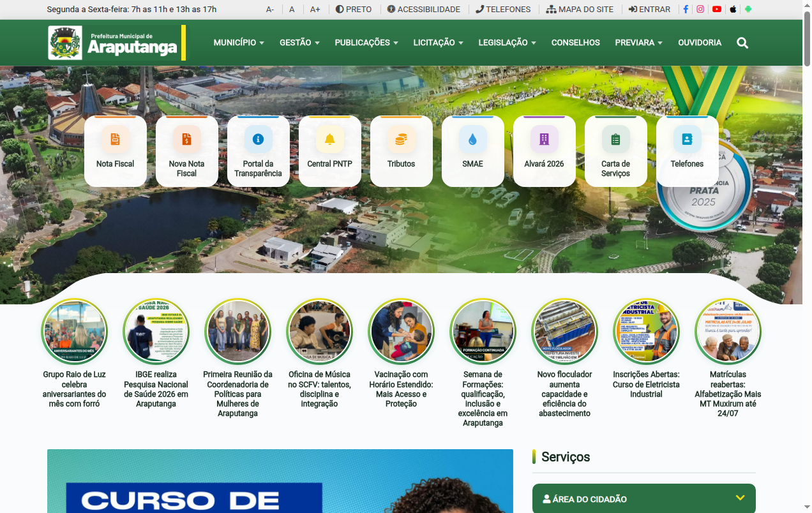Open the Carta de Serviços shortcut
This screenshot has height=513, width=812.
point(615,151)
